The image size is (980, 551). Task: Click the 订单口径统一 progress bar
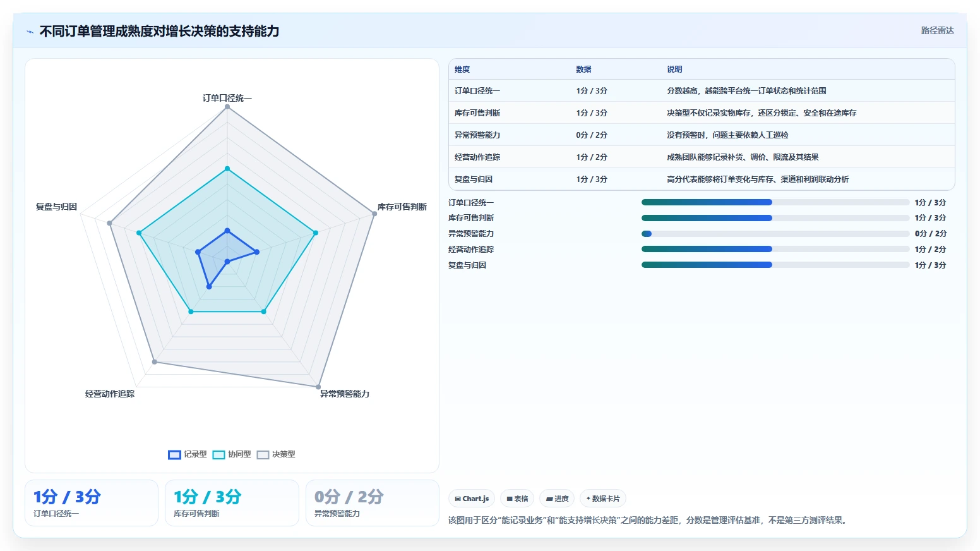tap(775, 202)
